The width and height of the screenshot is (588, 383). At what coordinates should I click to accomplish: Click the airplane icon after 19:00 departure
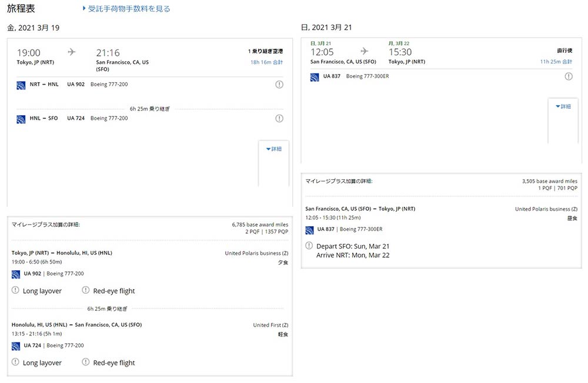(72, 52)
